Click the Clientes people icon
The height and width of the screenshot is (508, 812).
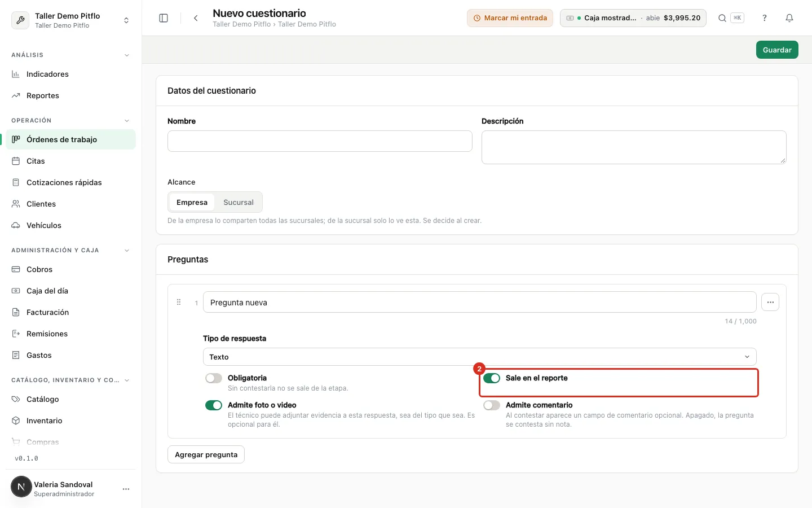[16, 204]
